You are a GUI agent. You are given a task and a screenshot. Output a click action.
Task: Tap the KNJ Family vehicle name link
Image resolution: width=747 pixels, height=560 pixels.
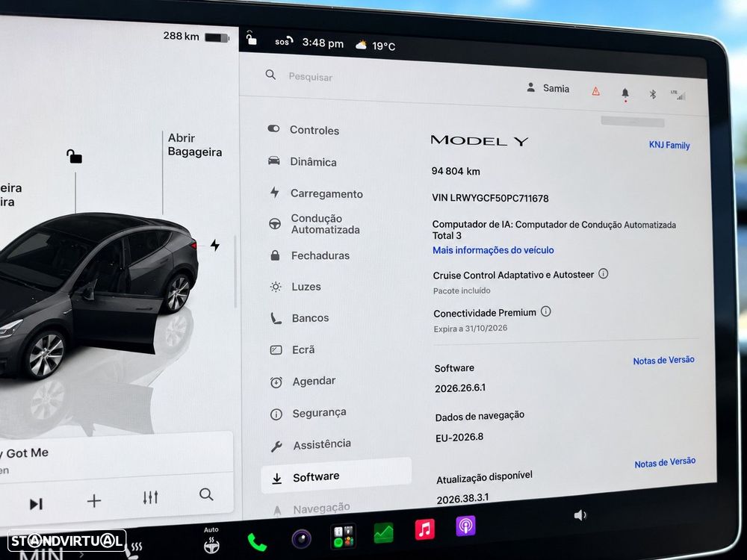click(669, 145)
